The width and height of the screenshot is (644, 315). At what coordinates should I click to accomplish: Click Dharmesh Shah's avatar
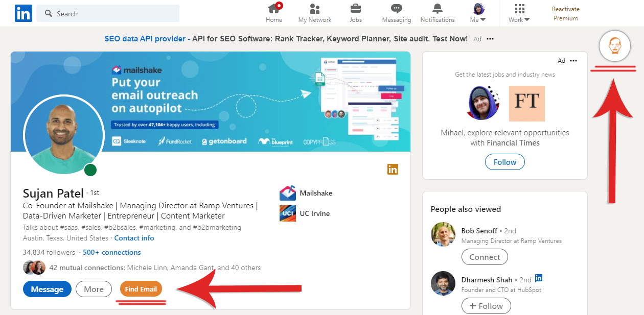(x=443, y=283)
